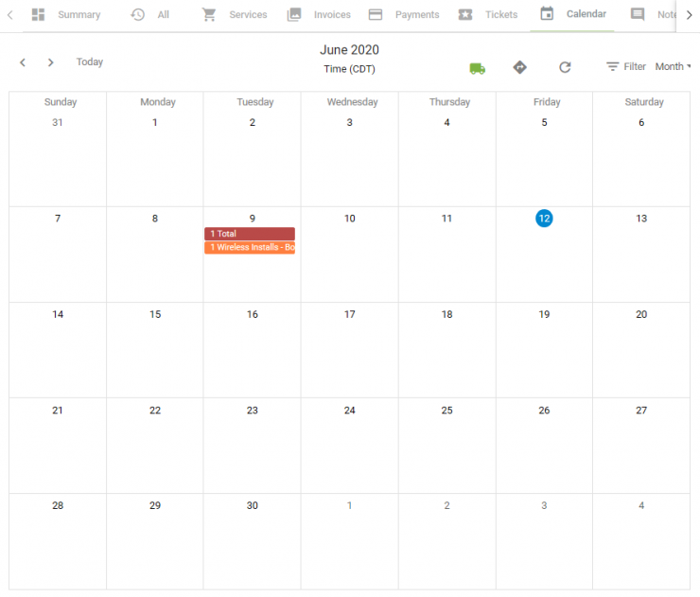Screen dimensions: 700x597
Task: Click the shopping cart Services icon
Action: (x=208, y=15)
